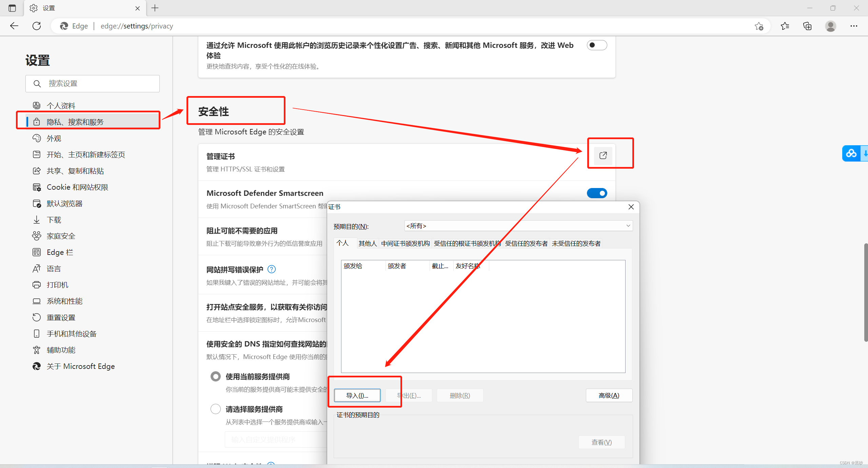The image size is (868, 468).
Task: Open 外观 in settings sidebar
Action: tap(54, 138)
